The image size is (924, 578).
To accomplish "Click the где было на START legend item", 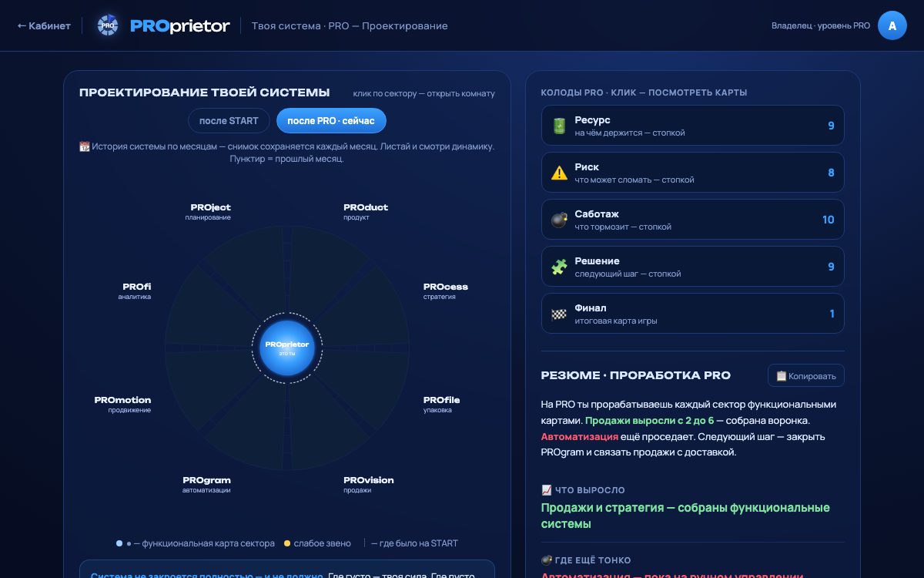I will click(x=410, y=543).
